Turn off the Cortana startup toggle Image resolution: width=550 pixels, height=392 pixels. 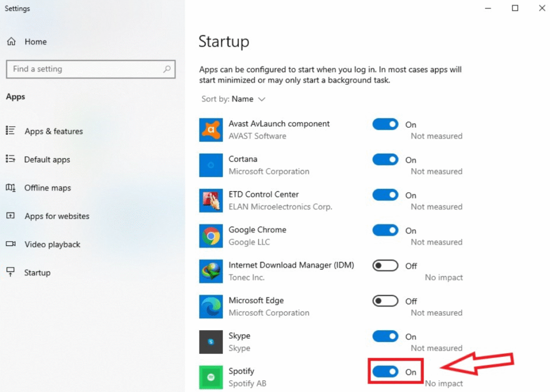pos(385,159)
